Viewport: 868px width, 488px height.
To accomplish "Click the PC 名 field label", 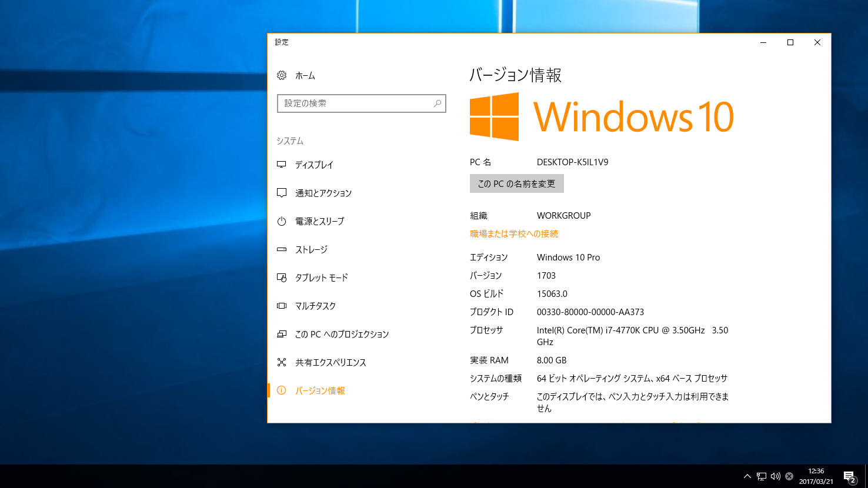I will click(x=480, y=162).
